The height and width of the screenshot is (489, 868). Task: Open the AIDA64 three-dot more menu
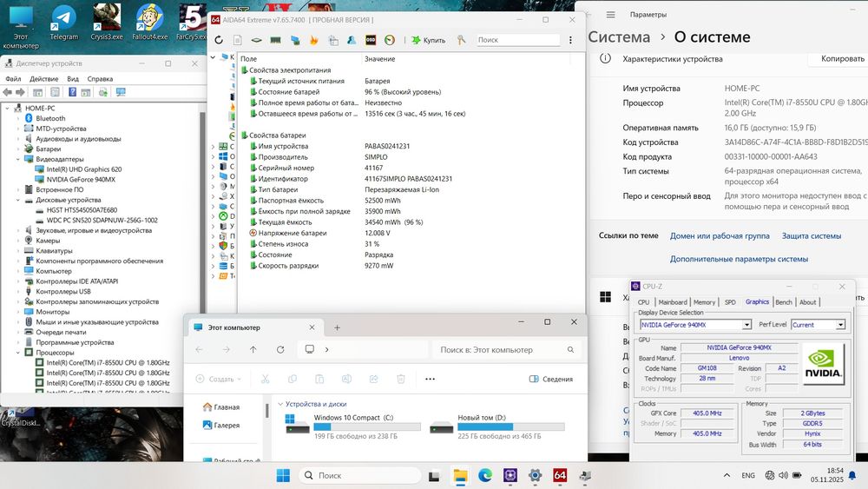[x=570, y=40]
